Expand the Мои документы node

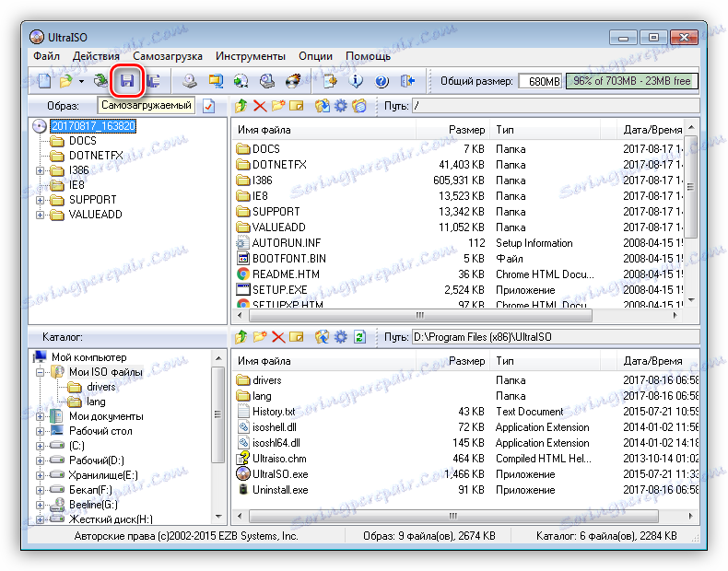pos(41,416)
